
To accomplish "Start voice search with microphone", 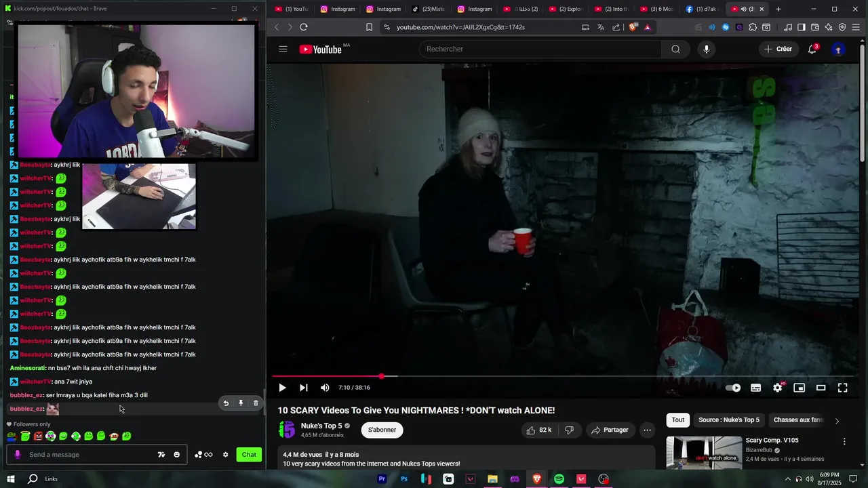I will [x=706, y=49].
